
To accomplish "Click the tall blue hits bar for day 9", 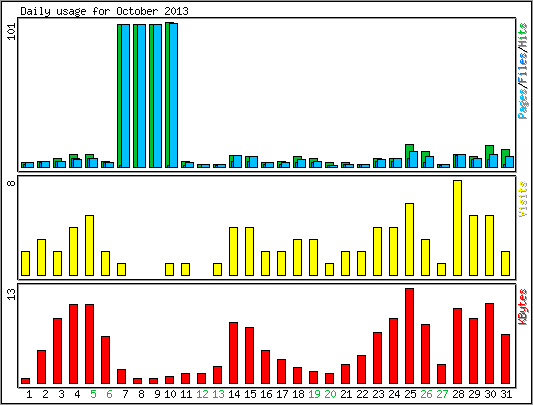I will pyautogui.click(x=157, y=96).
